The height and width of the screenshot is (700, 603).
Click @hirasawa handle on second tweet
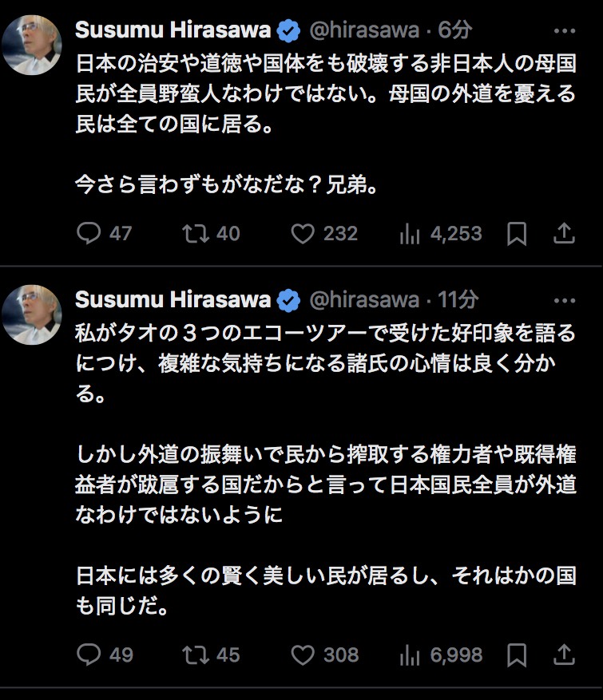pyautogui.click(x=363, y=300)
